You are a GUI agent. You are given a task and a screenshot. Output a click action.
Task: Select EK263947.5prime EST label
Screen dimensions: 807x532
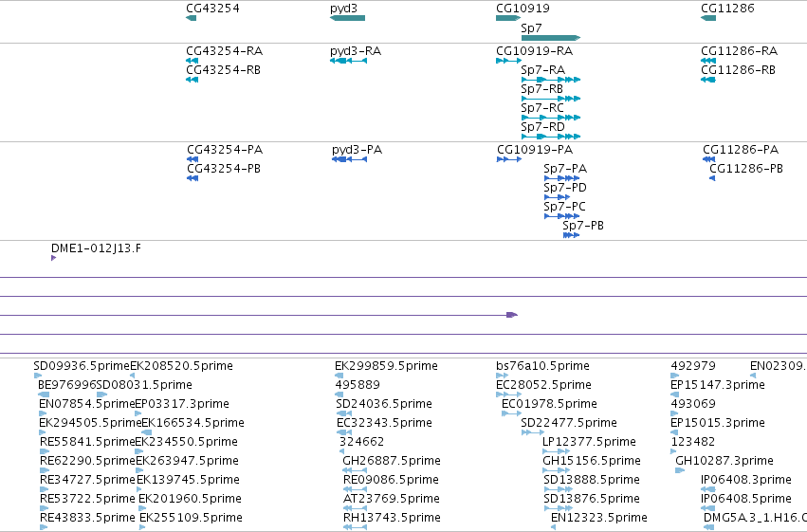coord(187,461)
